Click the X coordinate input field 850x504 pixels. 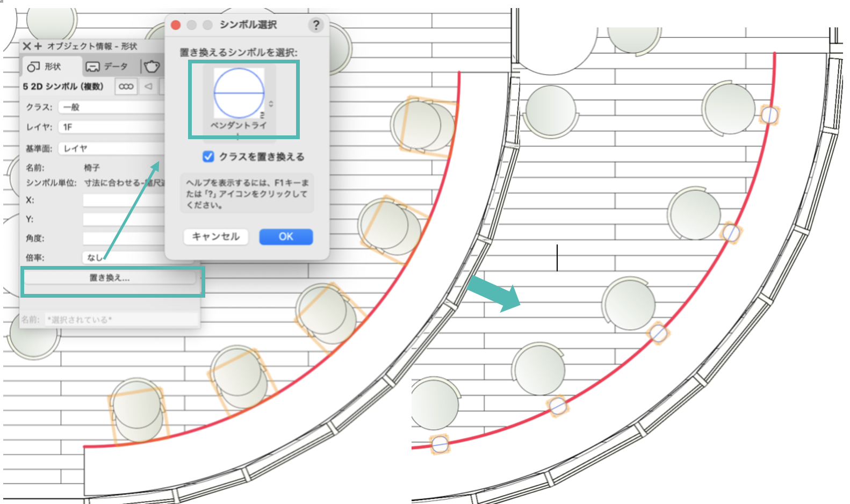[x=124, y=200]
